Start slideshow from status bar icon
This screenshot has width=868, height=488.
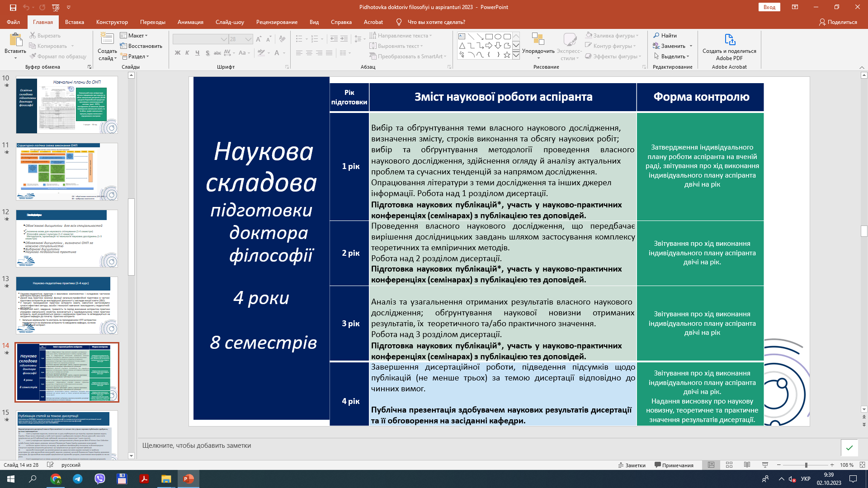click(x=765, y=465)
